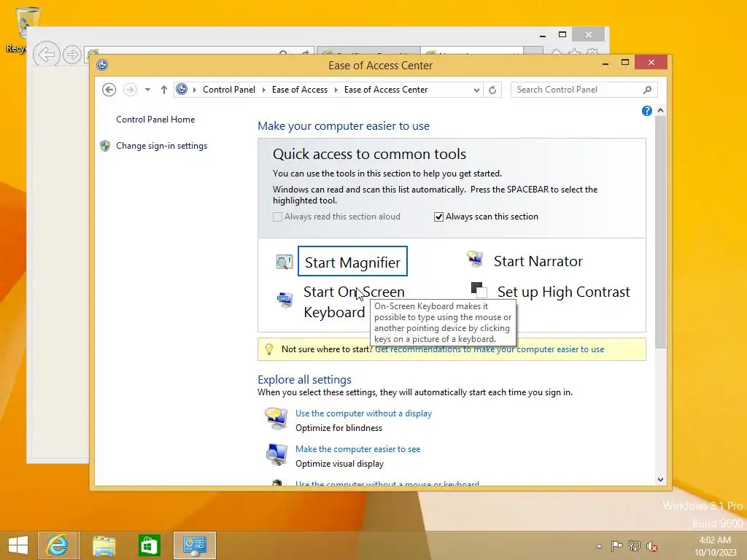Open Get recommendations link

pyautogui.click(x=489, y=349)
